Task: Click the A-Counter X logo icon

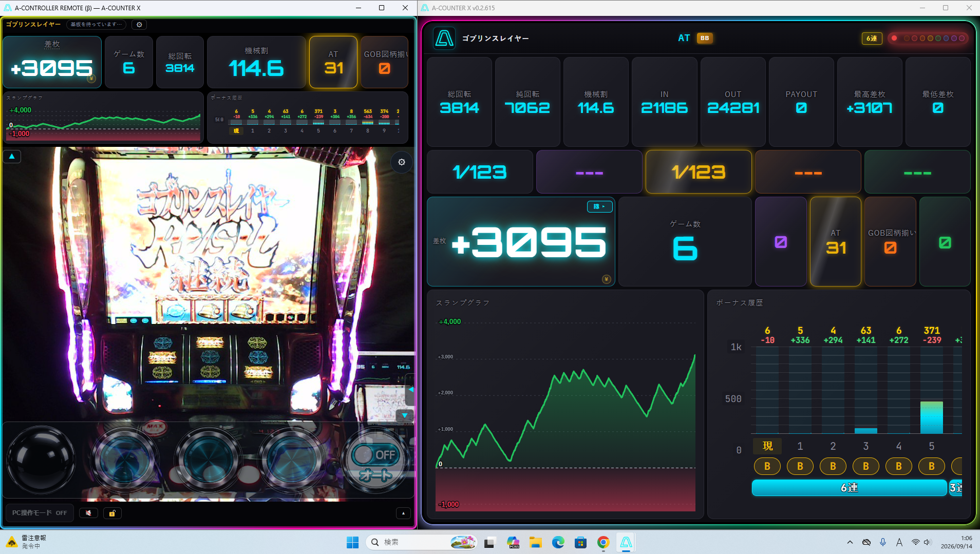Action: point(444,38)
